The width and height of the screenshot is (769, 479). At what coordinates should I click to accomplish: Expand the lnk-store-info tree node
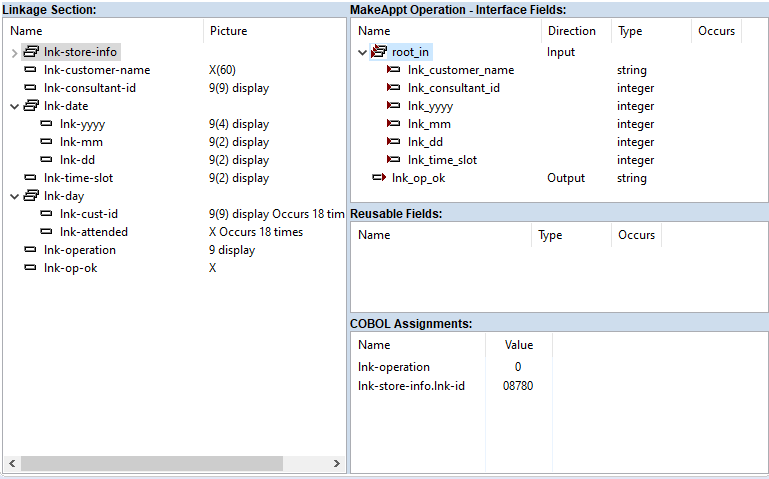(x=14, y=52)
